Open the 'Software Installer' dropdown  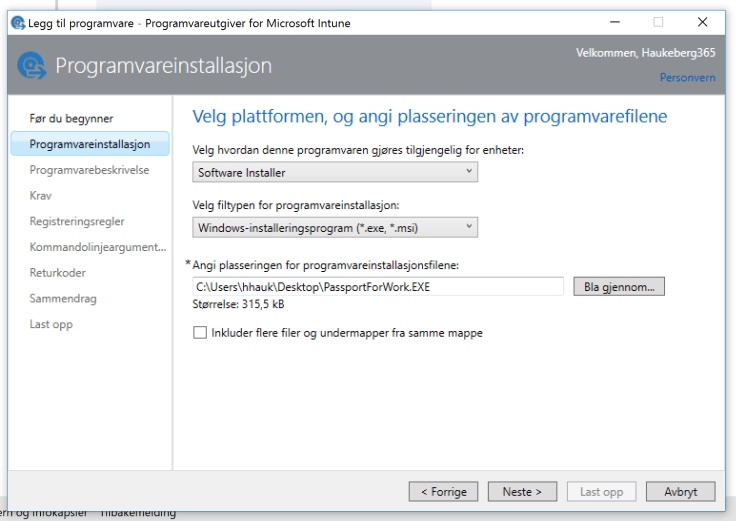pos(334,172)
